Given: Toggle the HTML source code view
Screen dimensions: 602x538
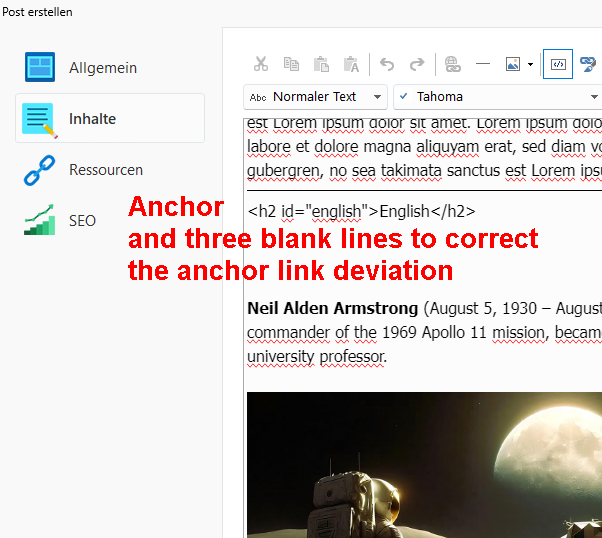Looking at the screenshot, I should pyautogui.click(x=558, y=65).
